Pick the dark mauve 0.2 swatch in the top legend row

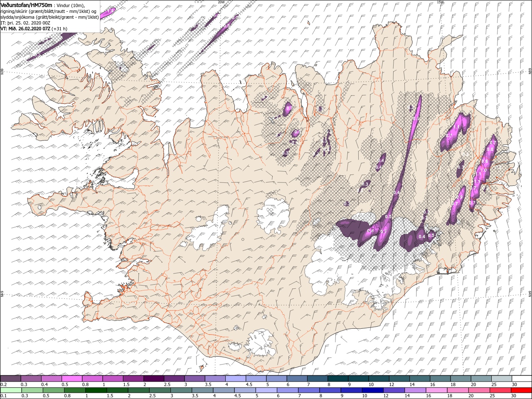(x=10, y=379)
